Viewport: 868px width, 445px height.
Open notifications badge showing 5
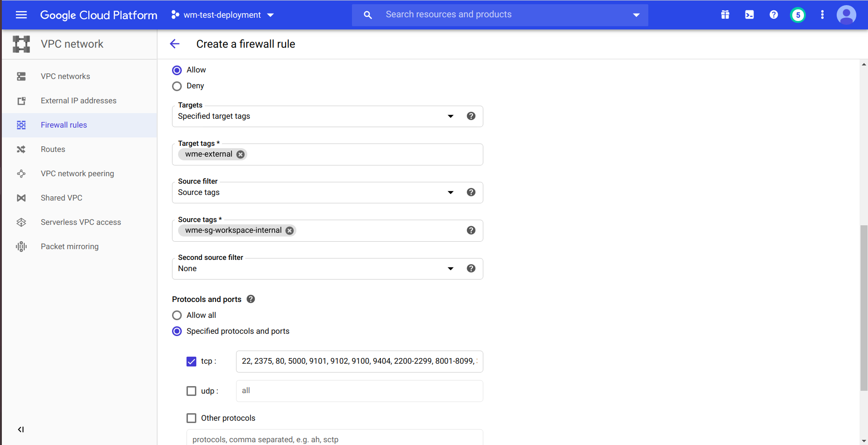click(x=798, y=15)
